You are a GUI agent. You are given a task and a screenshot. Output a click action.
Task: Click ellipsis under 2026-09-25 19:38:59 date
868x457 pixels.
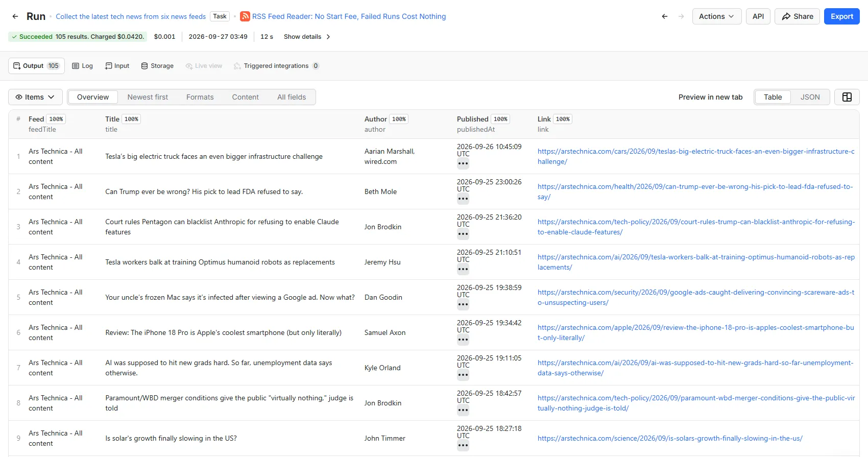463,305
